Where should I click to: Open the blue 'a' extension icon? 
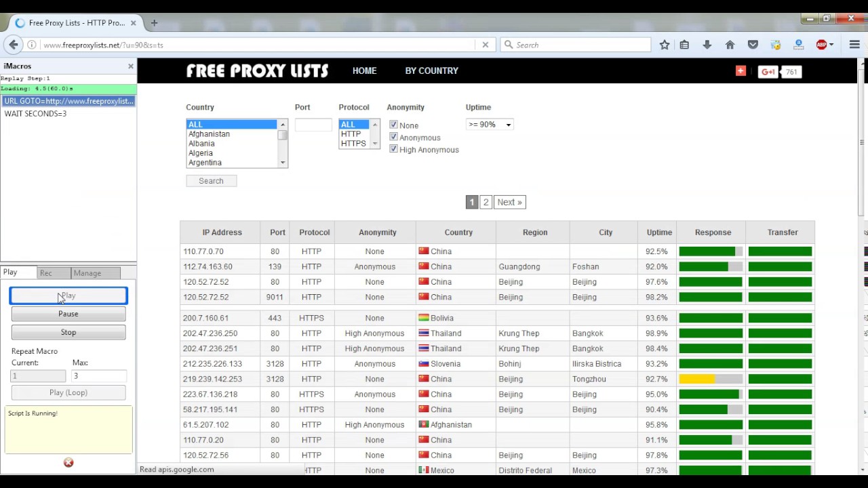[799, 45]
